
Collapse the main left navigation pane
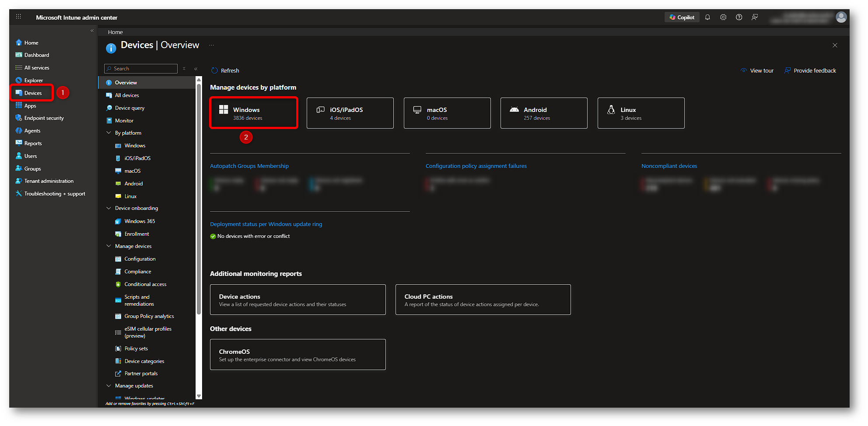click(92, 31)
